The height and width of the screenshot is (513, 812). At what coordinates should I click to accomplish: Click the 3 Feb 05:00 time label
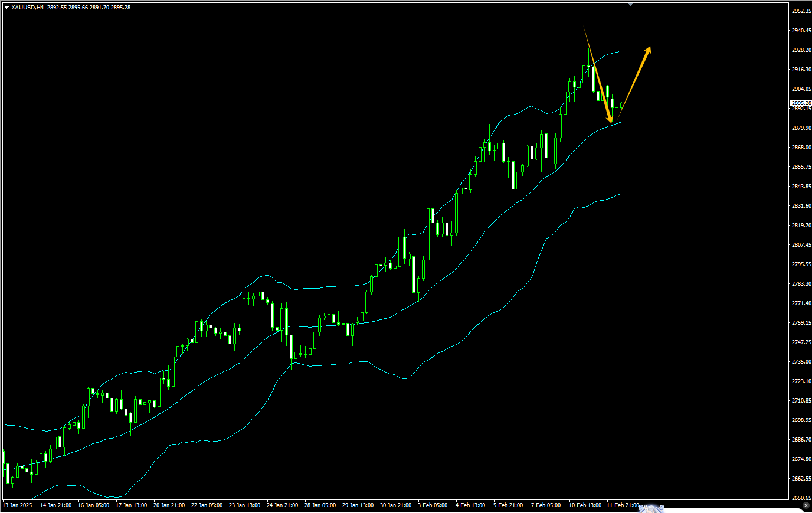point(433,505)
